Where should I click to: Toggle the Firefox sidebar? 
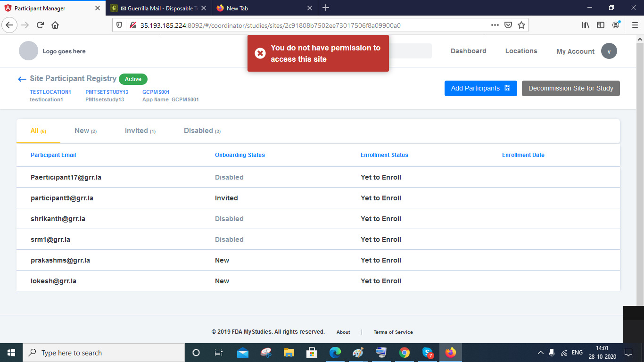pos(600,25)
